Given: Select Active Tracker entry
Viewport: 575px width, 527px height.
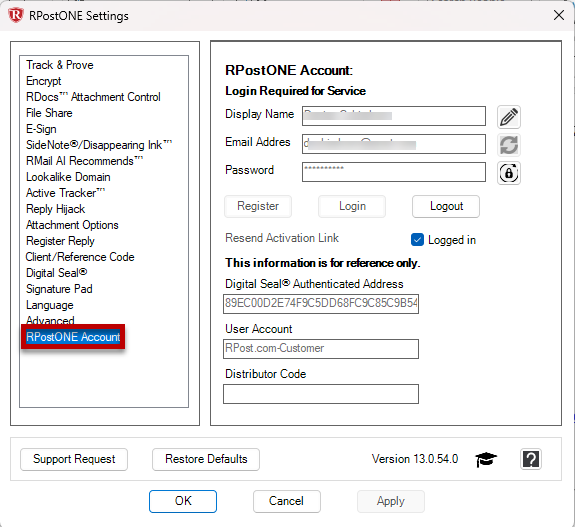Looking at the screenshot, I should [x=65, y=193].
